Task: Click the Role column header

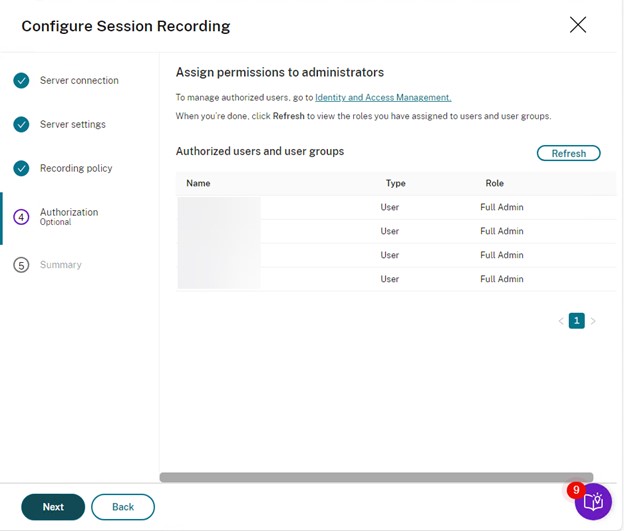Action: point(494,184)
